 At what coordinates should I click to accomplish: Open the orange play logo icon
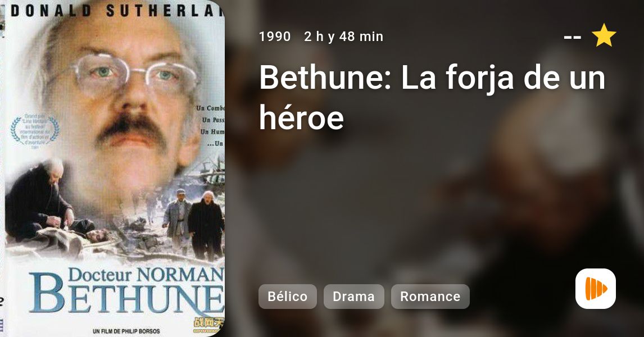[x=596, y=289]
